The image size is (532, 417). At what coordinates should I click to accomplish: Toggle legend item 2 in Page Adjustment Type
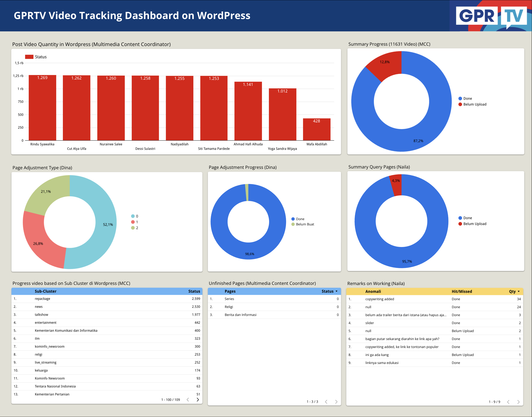135,228
